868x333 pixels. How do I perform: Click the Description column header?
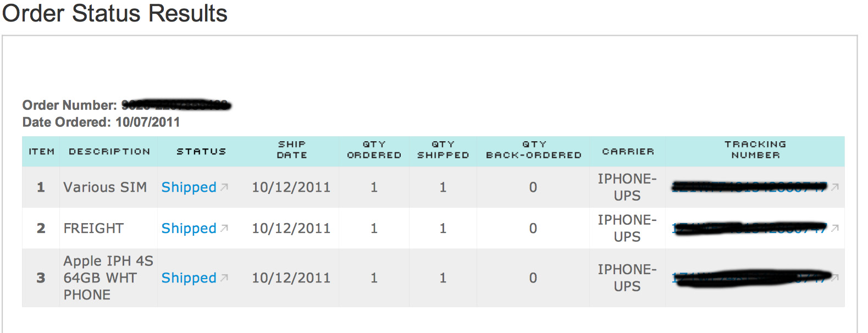click(109, 151)
